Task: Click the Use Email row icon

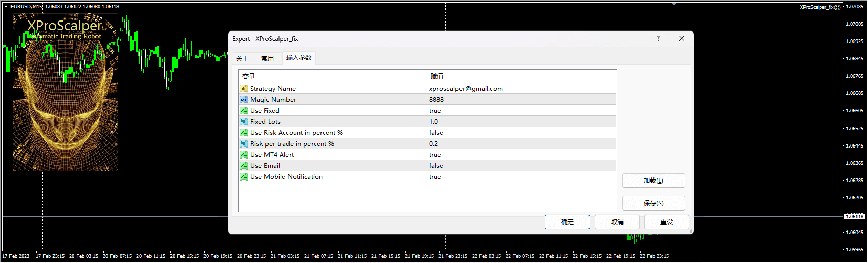Action: click(244, 166)
